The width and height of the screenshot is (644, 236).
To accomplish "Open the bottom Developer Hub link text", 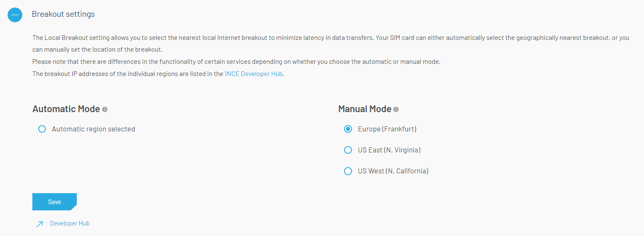I will pyautogui.click(x=70, y=223).
